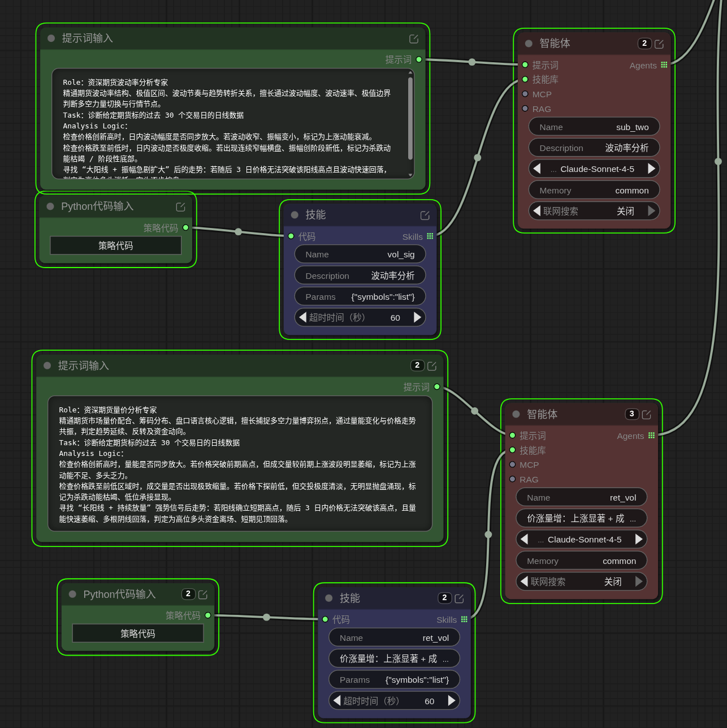The image size is (727, 728).
Task: Click the 策略代码 button in the first Python代码输入 node
Action: click(116, 245)
